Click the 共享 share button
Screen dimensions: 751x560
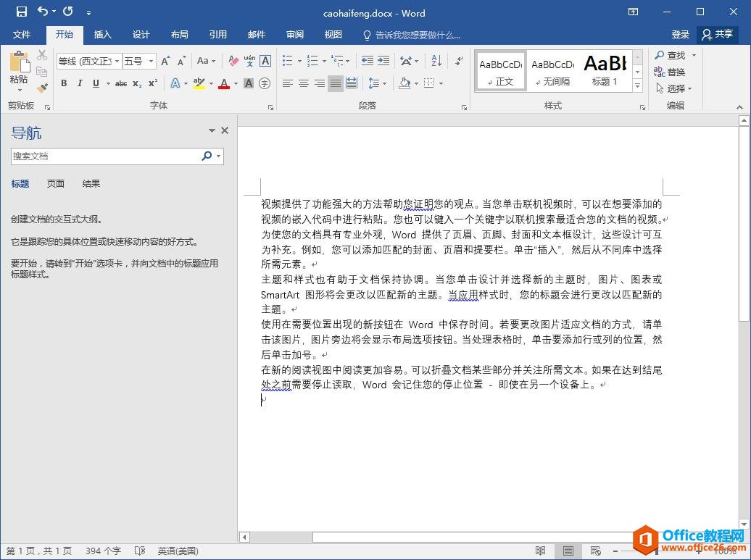(717, 35)
